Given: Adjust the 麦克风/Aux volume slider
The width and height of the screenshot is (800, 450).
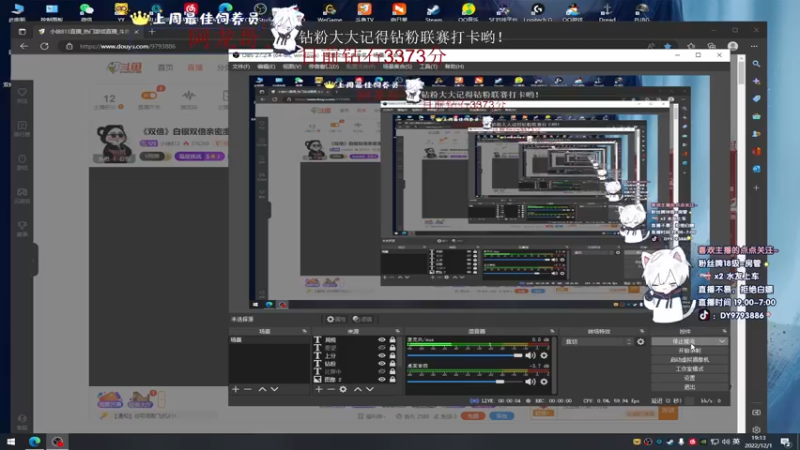Looking at the screenshot, I should coord(465,355).
